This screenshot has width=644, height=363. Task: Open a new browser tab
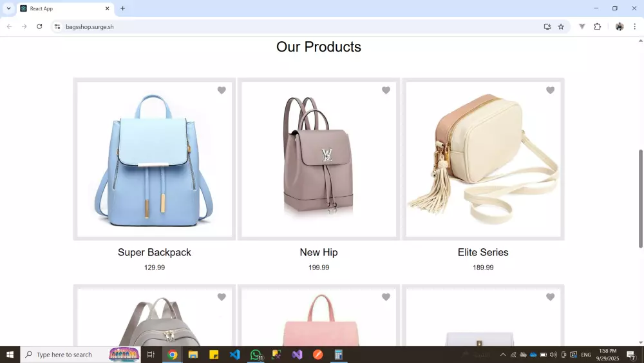click(x=122, y=8)
